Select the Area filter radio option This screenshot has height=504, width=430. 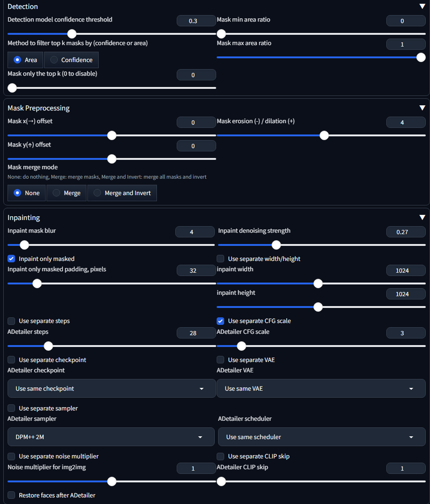pos(25,60)
